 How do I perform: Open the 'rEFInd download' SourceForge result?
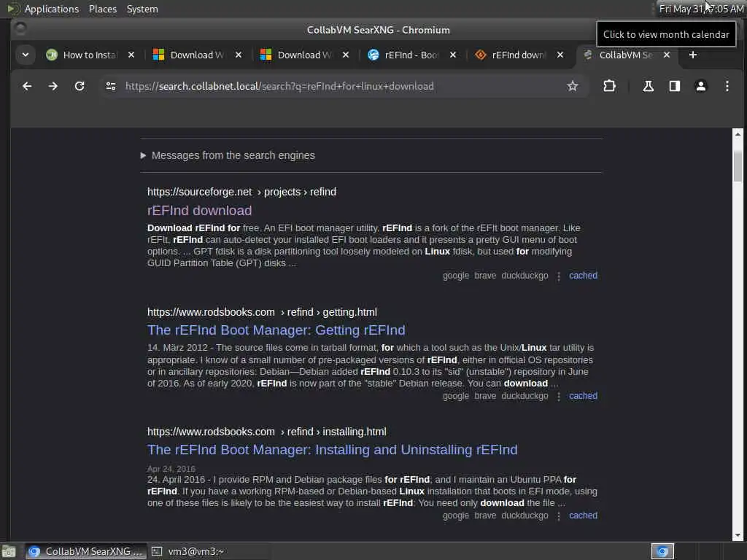tap(199, 211)
